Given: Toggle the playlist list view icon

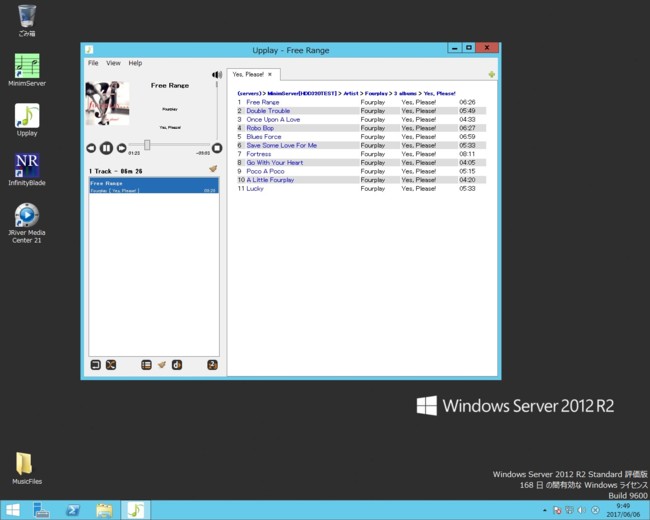Looking at the screenshot, I should tap(146, 365).
